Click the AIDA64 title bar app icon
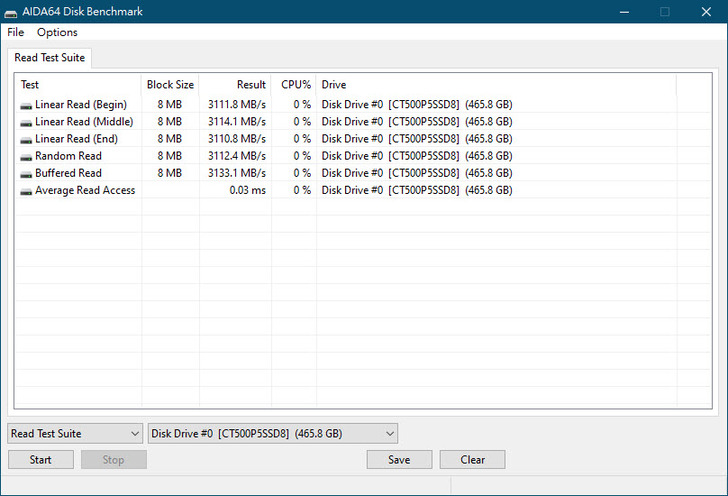This screenshot has height=496, width=728. tap(13, 12)
